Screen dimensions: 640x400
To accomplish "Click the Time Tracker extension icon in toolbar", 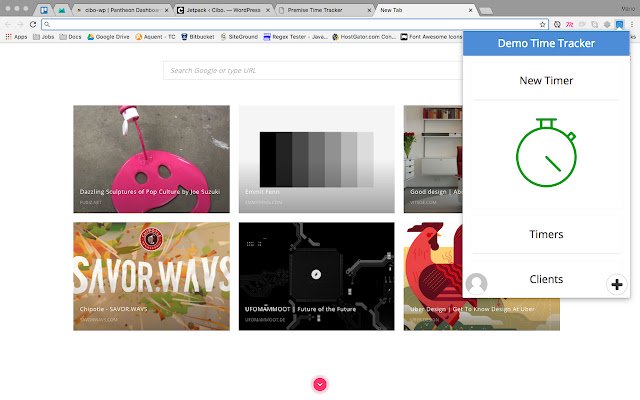I will [x=620, y=24].
